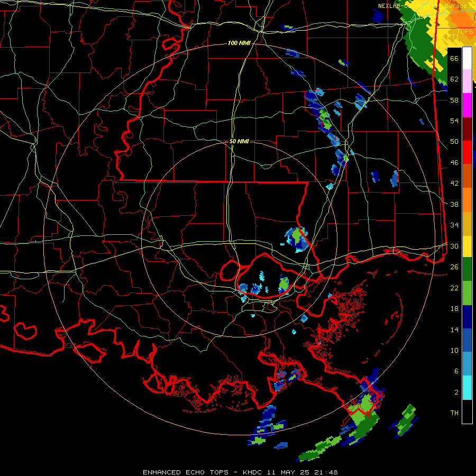Click the light blue swatch between 10 and 6
Image resolution: width=476 pixels, height=476 pixels.
[x=467, y=364]
